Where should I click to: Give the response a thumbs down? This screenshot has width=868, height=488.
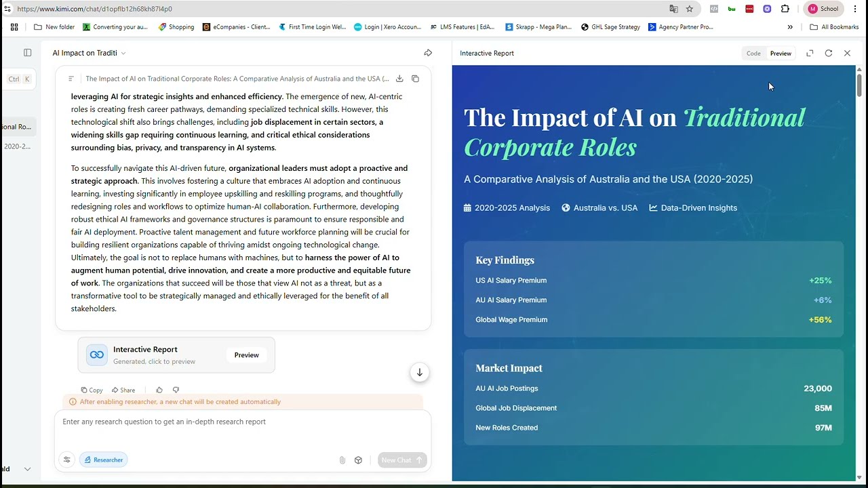pos(176,390)
